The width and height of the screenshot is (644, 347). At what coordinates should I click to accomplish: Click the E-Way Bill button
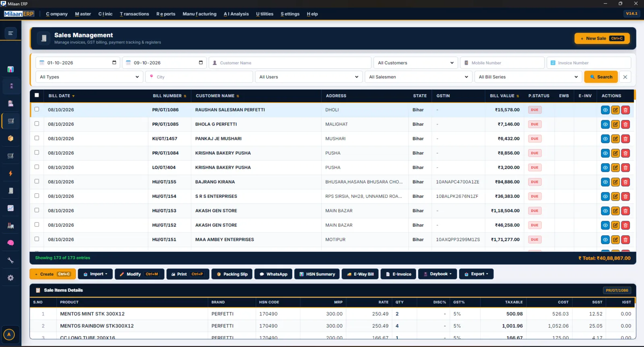coord(360,274)
